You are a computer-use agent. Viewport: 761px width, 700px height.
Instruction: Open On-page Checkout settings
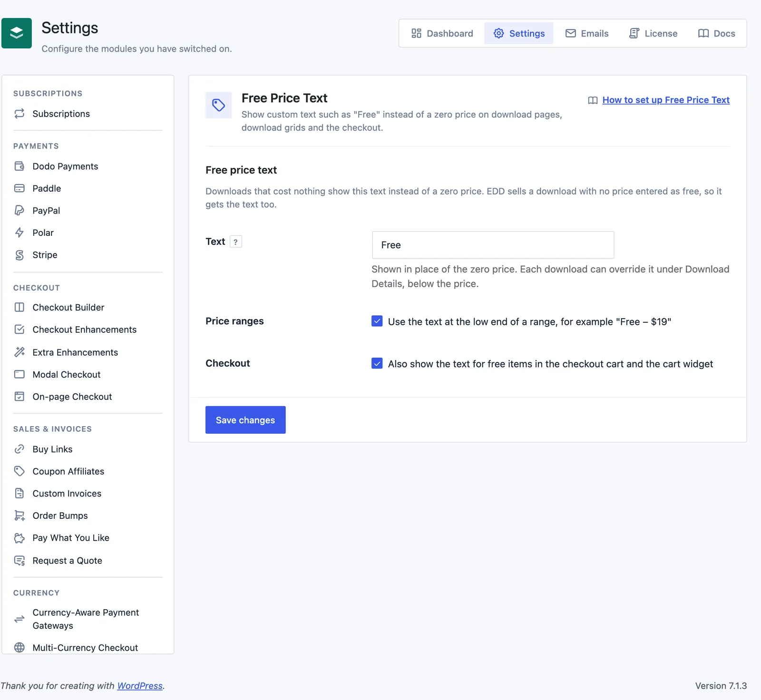[88, 397]
